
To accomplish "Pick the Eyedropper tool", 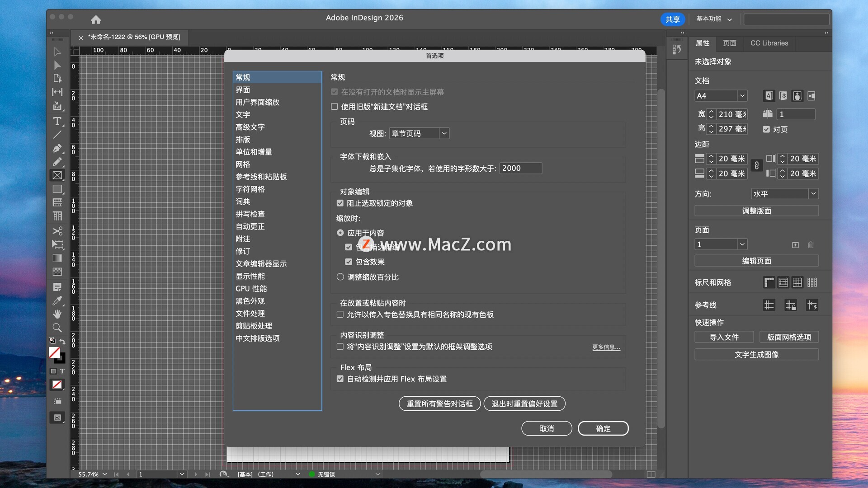I will (57, 300).
